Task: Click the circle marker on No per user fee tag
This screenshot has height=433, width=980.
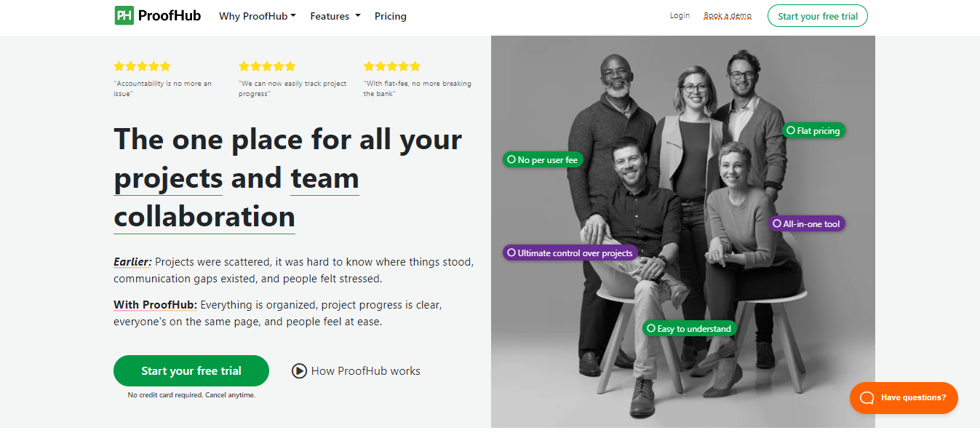Action: 511,159
